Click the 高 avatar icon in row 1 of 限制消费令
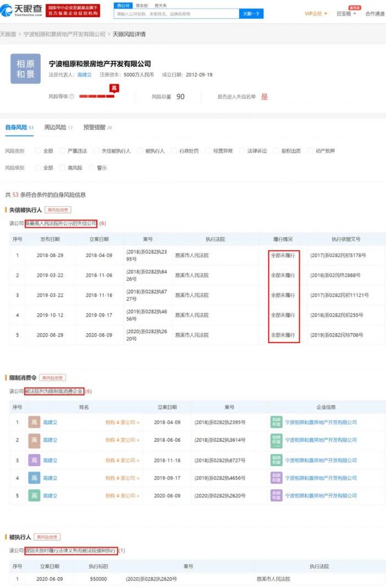The image size is (386, 588). [34, 423]
